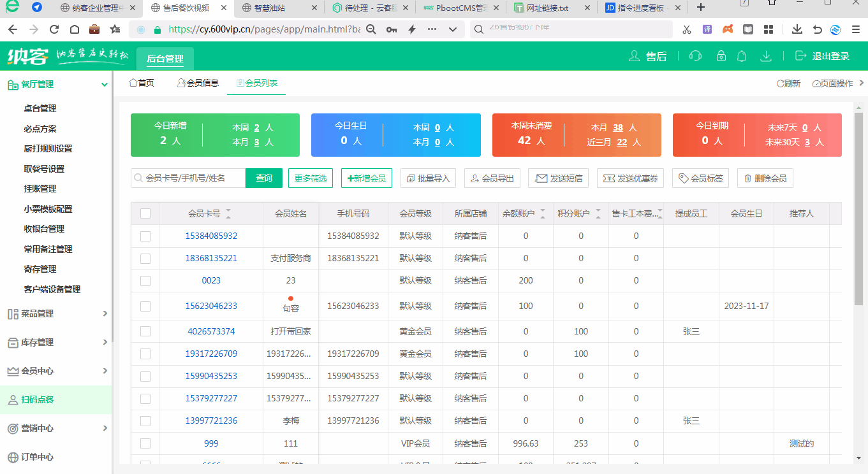Viewport: 868px width, 474px height.
Task: Check the row checkbox for member 李梅
Action: click(145, 420)
